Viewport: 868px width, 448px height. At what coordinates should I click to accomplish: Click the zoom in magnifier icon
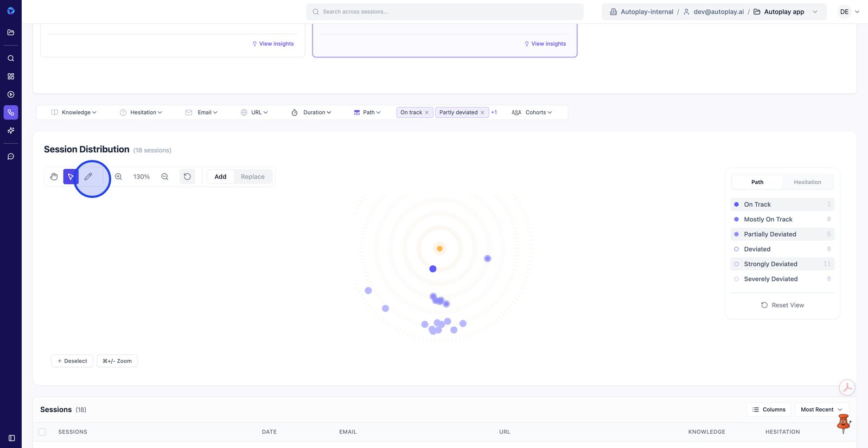click(x=118, y=177)
